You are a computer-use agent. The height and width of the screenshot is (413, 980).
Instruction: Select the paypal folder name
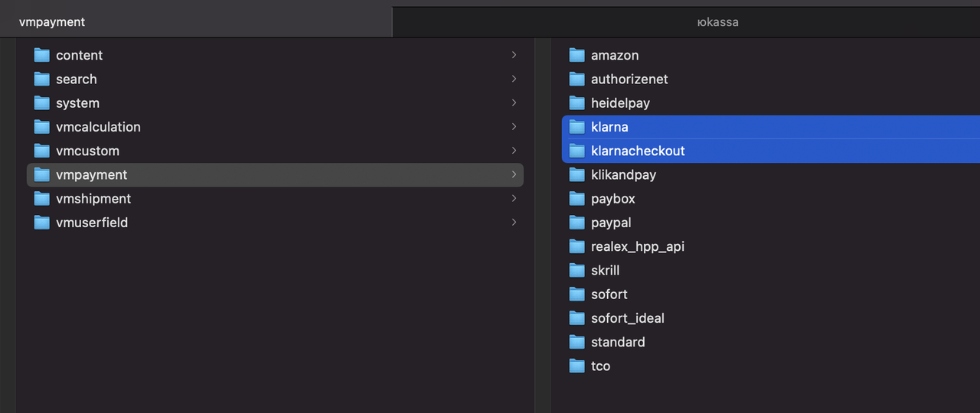[x=611, y=223]
